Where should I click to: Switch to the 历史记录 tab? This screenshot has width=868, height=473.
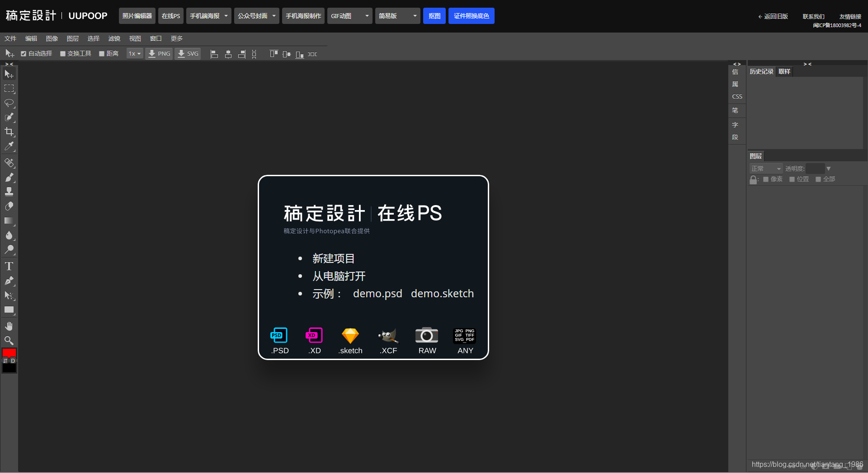click(762, 71)
